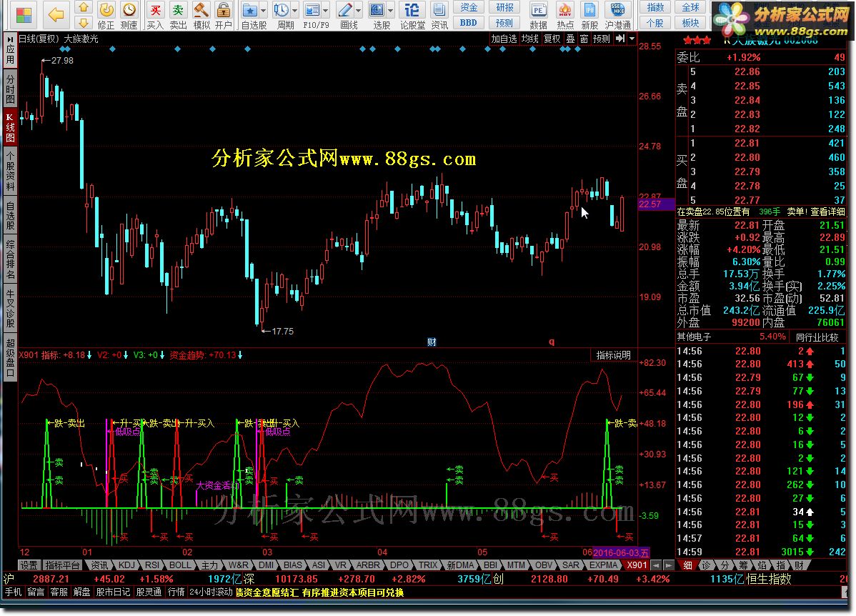Open the chart header dropdown triangle
The height and width of the screenshot is (616, 856).
pos(632,39)
